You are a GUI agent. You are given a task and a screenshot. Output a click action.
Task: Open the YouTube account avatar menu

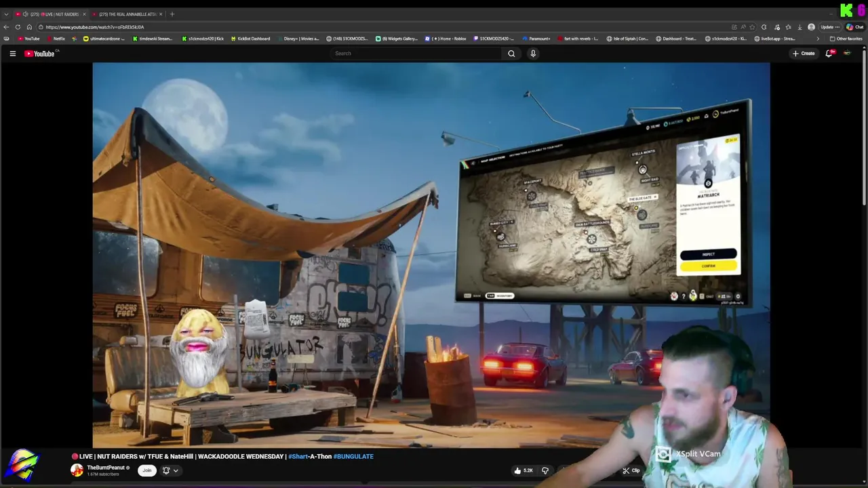point(847,54)
